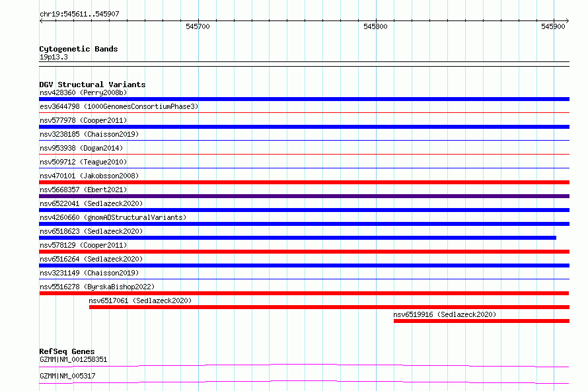Click the red bar for nsv6517061
Image resolution: width=588 pixels, height=391 pixels.
coord(329,307)
